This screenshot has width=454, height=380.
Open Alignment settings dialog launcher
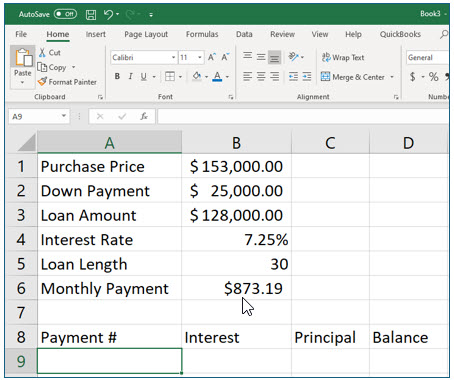click(396, 97)
